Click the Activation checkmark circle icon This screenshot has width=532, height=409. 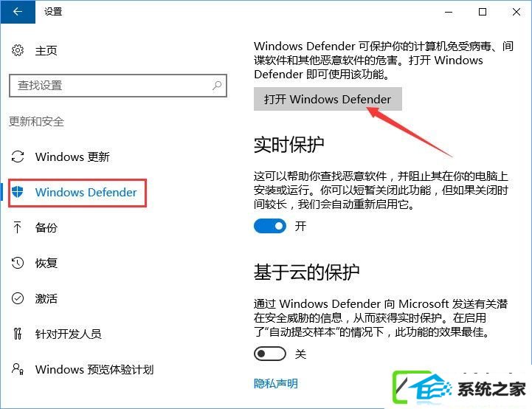(x=17, y=298)
